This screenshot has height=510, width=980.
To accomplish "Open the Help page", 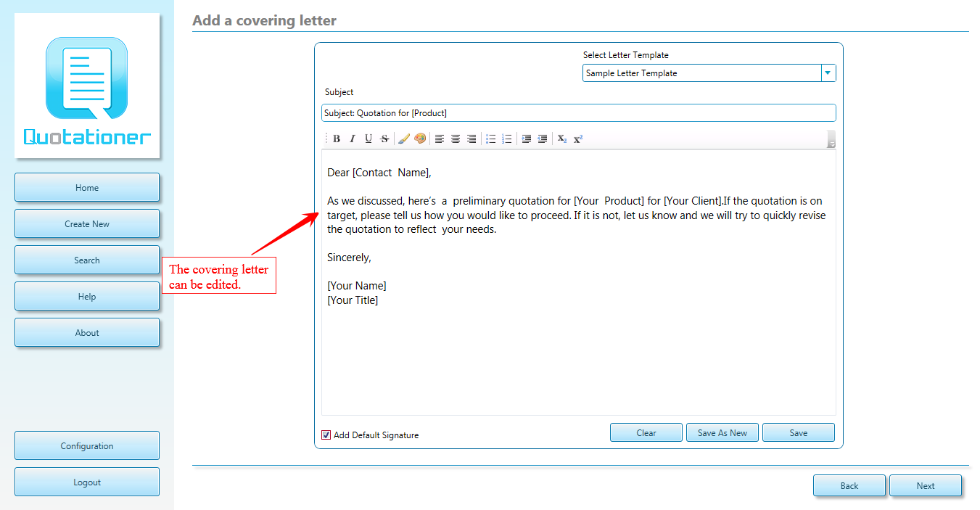I will point(87,296).
